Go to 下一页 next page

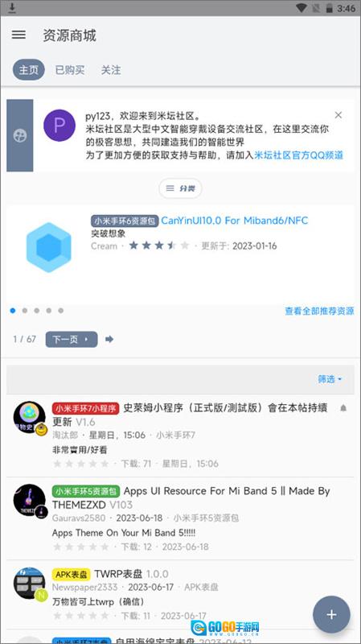point(72,339)
